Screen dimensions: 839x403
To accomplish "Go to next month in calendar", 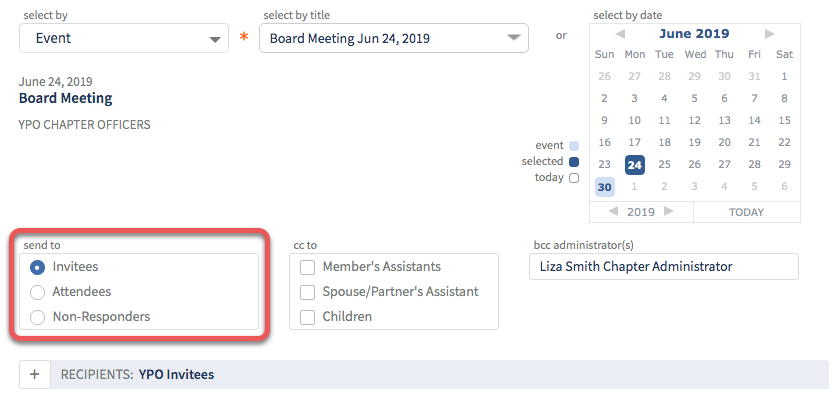I will [769, 34].
